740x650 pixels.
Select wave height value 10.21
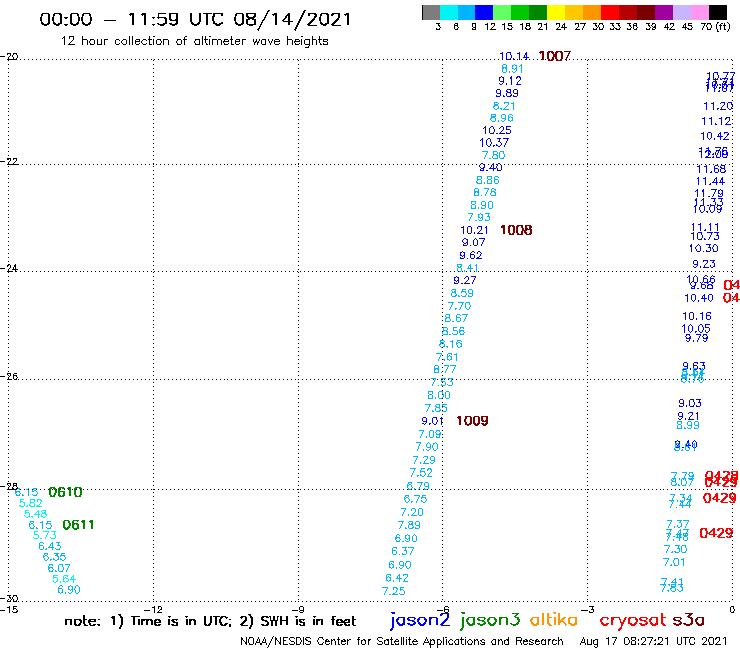coord(474,230)
